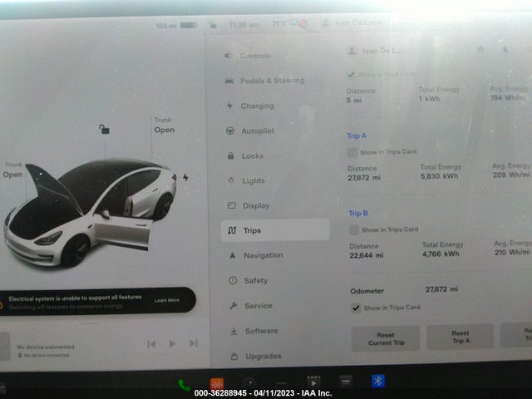
Task: Open the more apps ellipsis icon
Action: click(x=281, y=383)
